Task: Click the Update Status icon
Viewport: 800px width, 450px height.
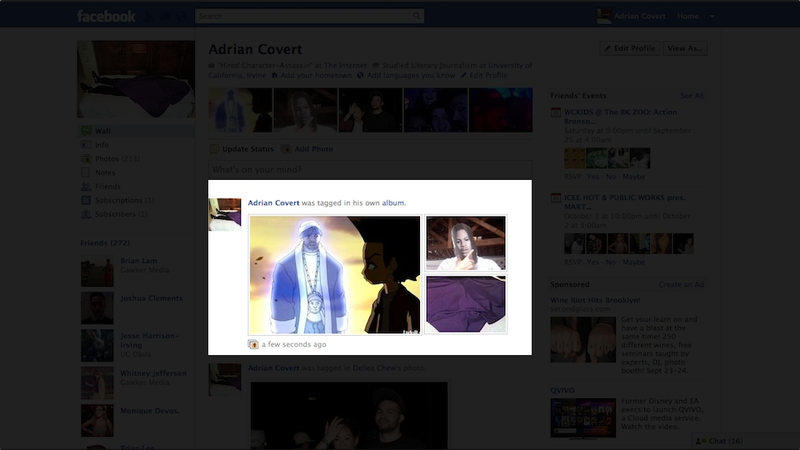Action: coord(214,149)
